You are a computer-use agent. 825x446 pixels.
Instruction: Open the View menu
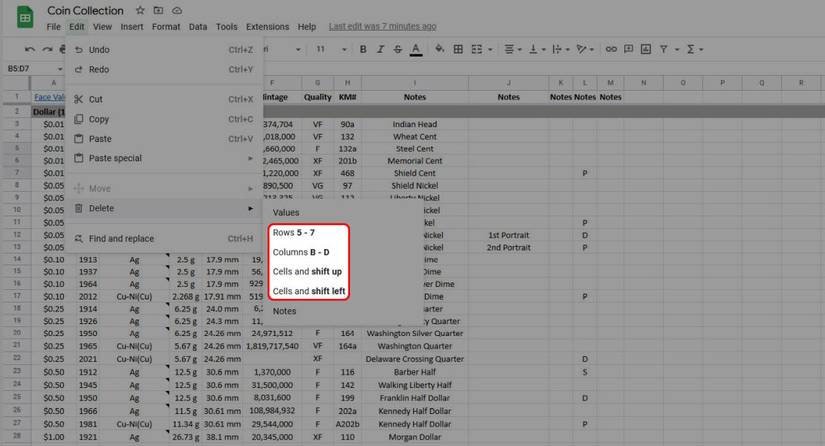[x=102, y=26]
